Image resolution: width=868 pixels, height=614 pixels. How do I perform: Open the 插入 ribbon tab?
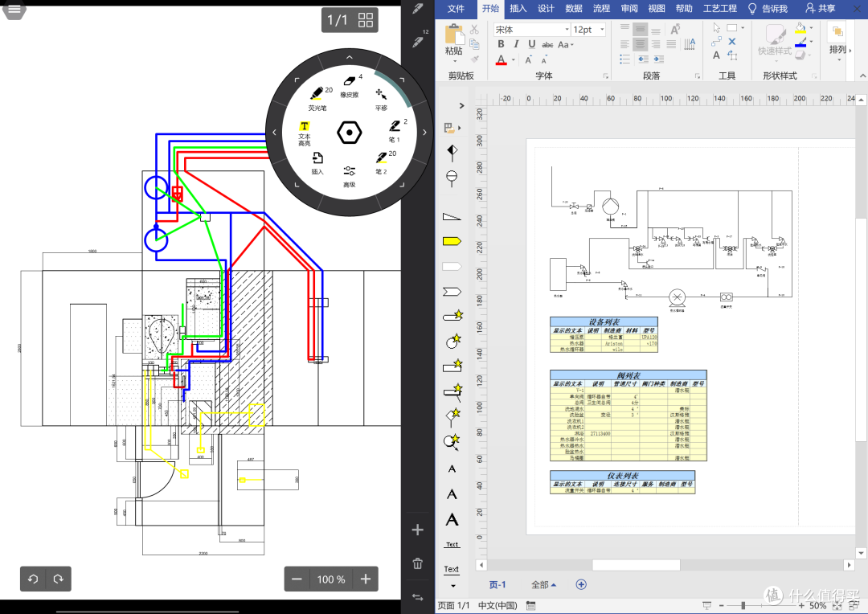(x=518, y=8)
